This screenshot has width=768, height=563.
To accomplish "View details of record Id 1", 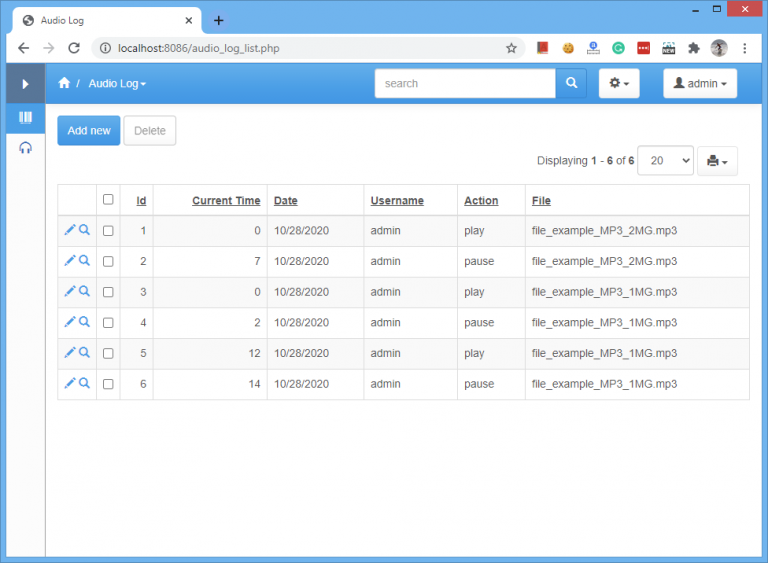I will [85, 230].
